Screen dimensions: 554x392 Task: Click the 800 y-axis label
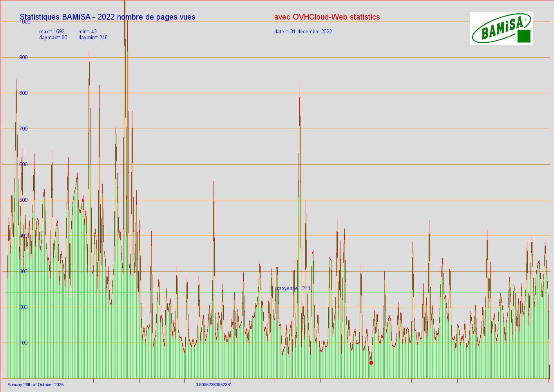point(24,93)
